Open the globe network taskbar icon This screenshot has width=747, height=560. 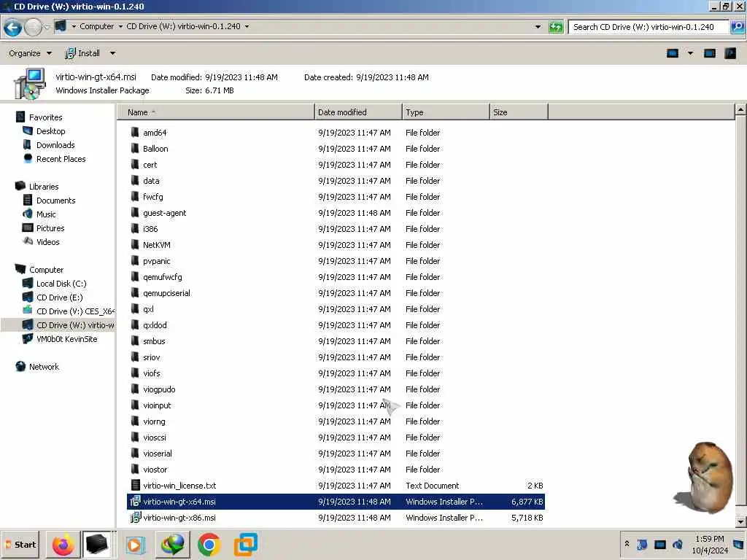172,544
